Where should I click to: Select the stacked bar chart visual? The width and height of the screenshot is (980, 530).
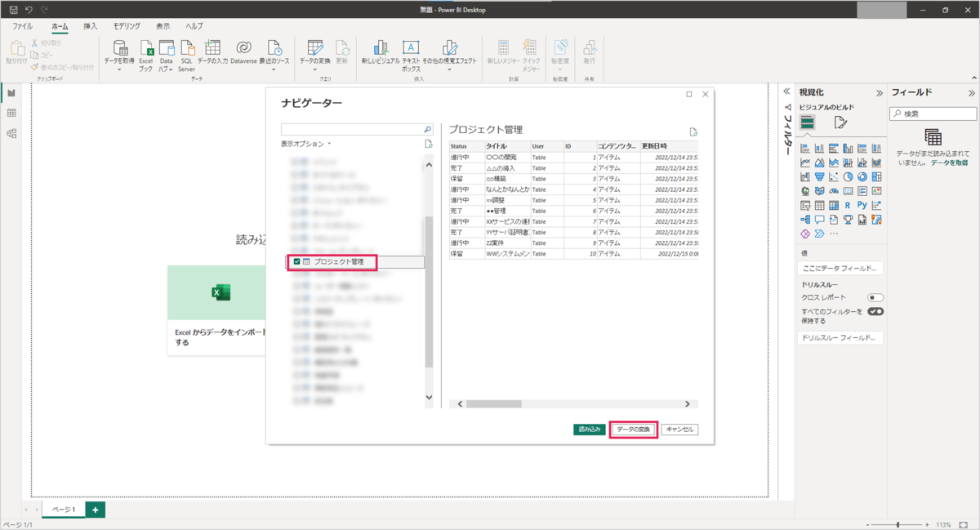pyautogui.click(x=805, y=149)
